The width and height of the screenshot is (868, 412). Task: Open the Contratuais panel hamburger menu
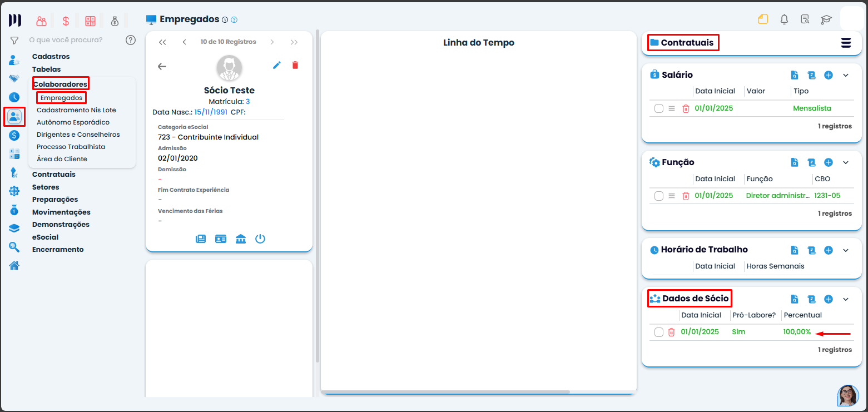point(846,43)
